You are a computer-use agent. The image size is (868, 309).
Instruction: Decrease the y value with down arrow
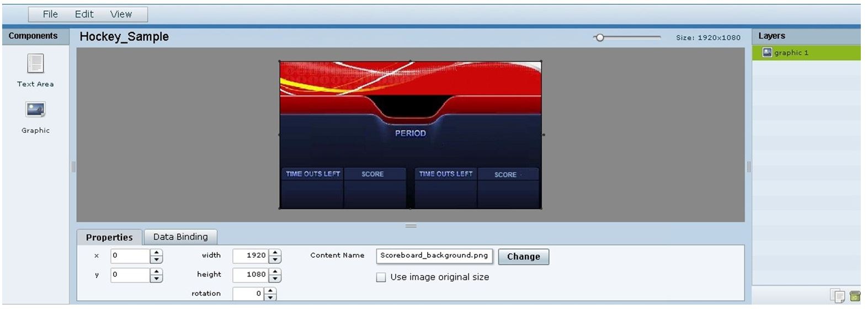(157, 279)
